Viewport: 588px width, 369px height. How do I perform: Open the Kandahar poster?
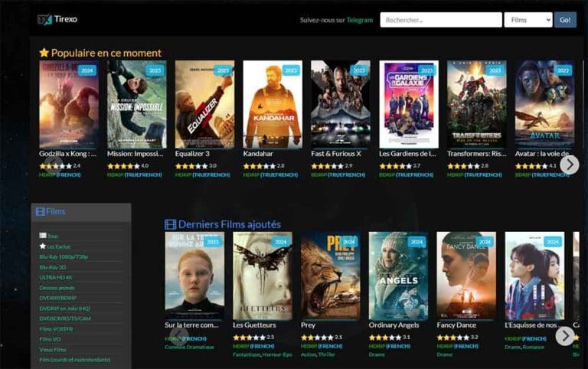pos(273,104)
